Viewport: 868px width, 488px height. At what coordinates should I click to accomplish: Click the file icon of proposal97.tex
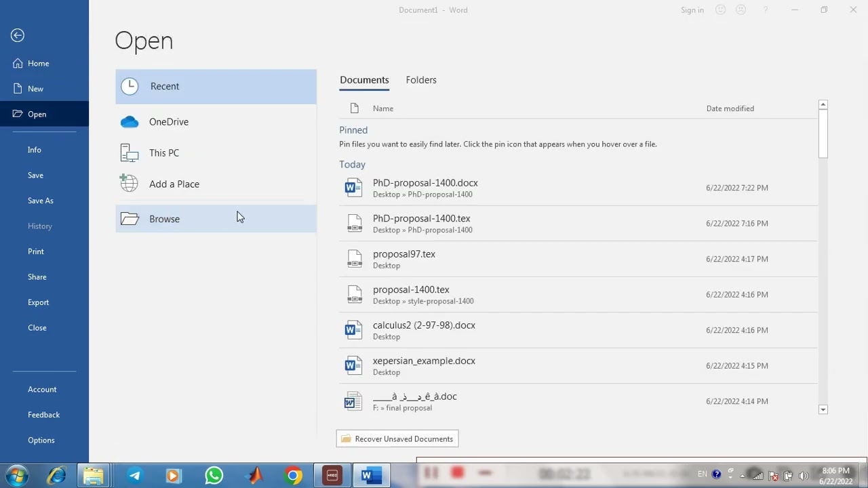click(355, 259)
